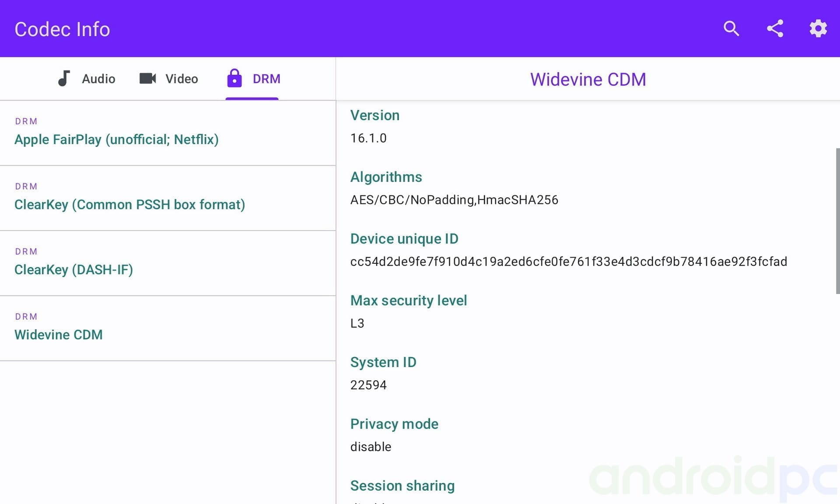Screen dimensions: 840x504
Task: Tap the share icon
Action: click(x=775, y=29)
